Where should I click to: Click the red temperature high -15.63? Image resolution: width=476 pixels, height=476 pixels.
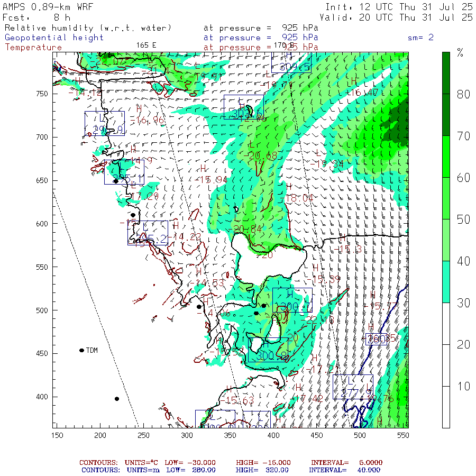tap(237, 401)
